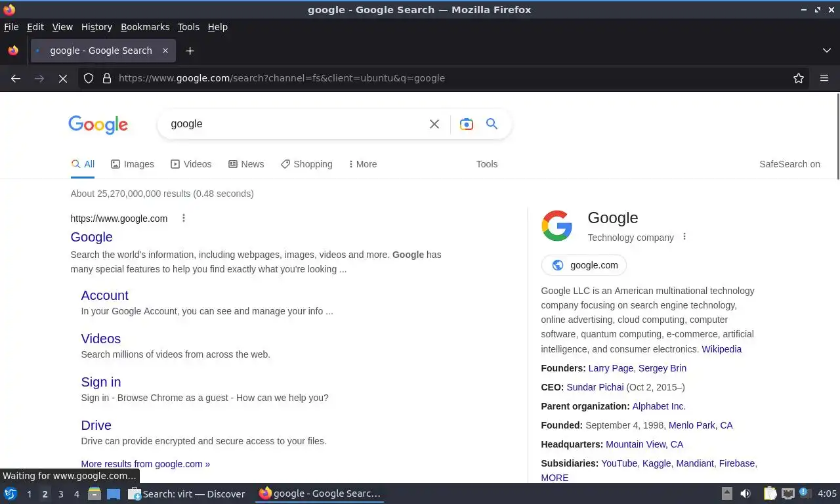Switch to Discover window in taskbar

pos(186,493)
